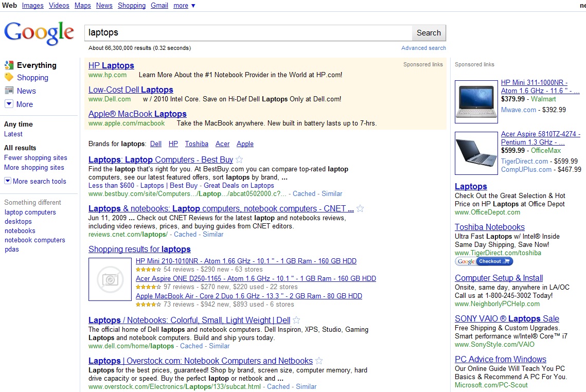Expand More search tools
This screenshot has height=392, width=586.
35,181
